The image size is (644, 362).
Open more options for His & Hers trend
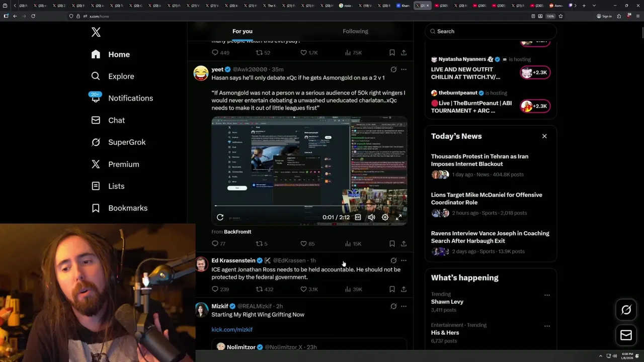(547, 326)
